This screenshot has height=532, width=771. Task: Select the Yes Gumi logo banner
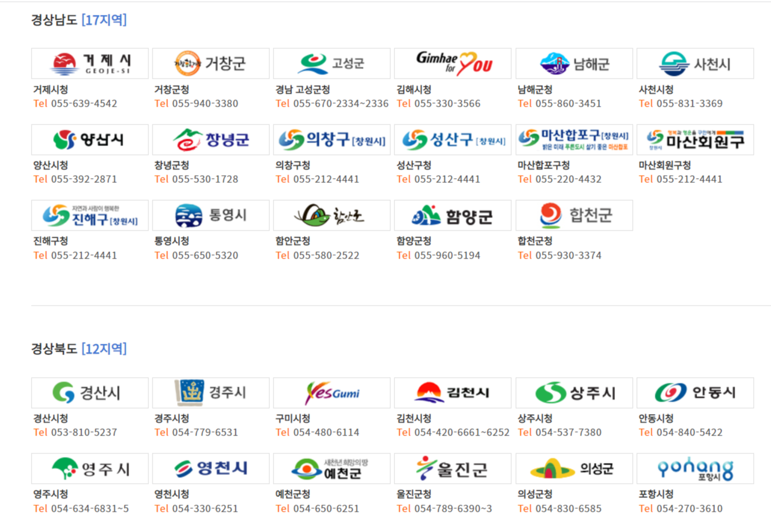click(x=332, y=393)
